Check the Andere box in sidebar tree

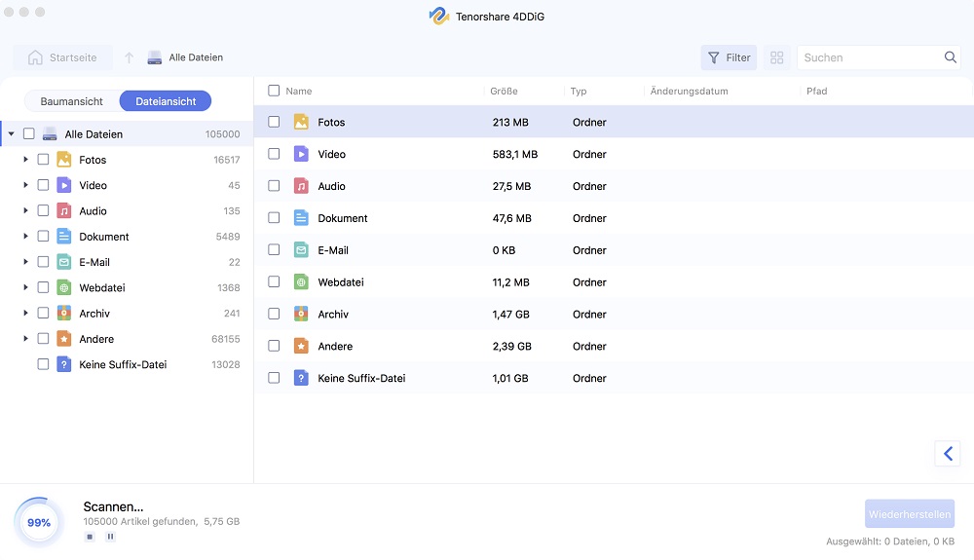point(43,339)
